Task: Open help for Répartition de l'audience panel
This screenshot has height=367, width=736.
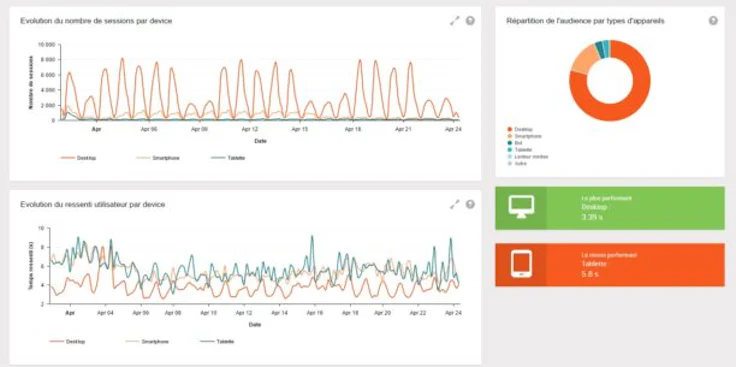Action: 713,21
